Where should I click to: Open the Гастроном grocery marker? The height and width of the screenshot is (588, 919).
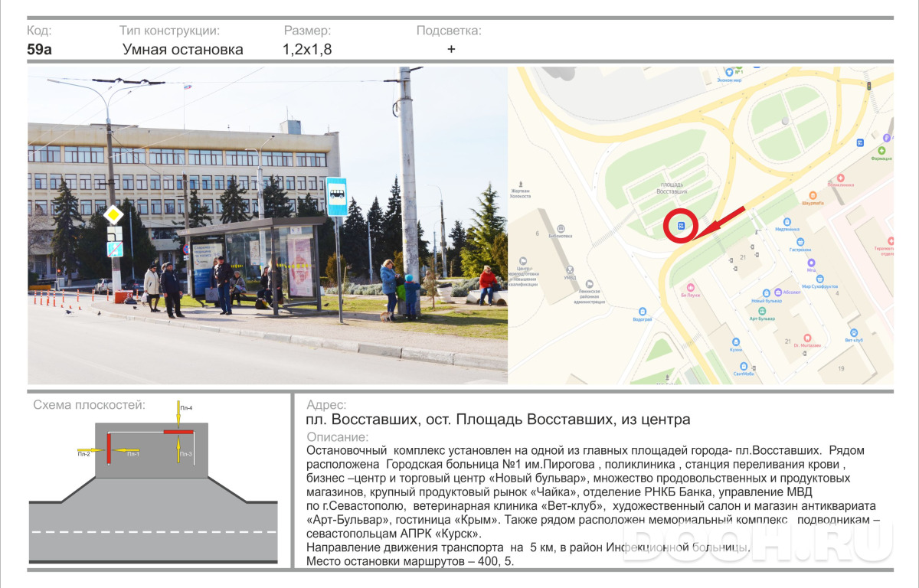point(800,241)
